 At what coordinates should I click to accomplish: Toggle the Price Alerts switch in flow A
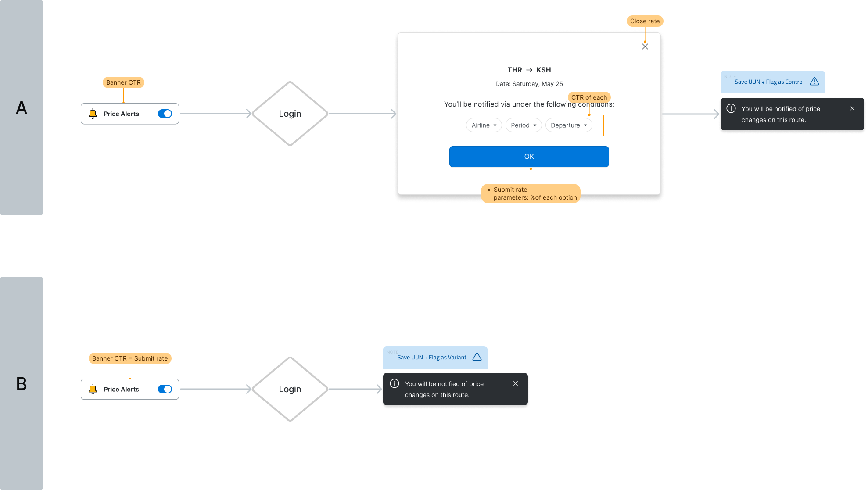[x=165, y=113]
